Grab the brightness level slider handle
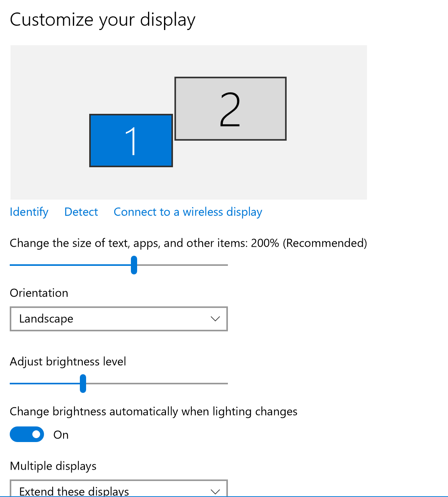448x497 pixels. click(83, 384)
